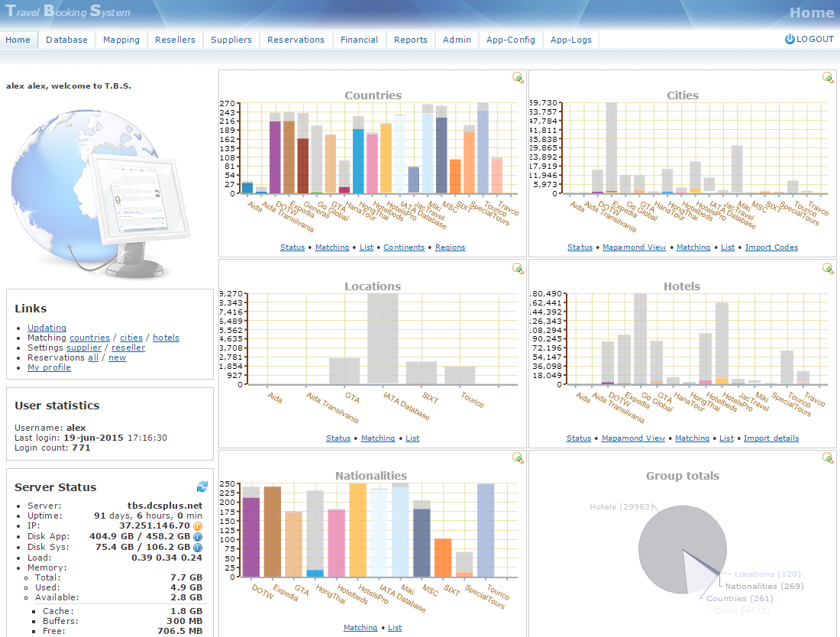
Task: Zoom the Hotels chart using its magnifier icon
Action: [828, 268]
